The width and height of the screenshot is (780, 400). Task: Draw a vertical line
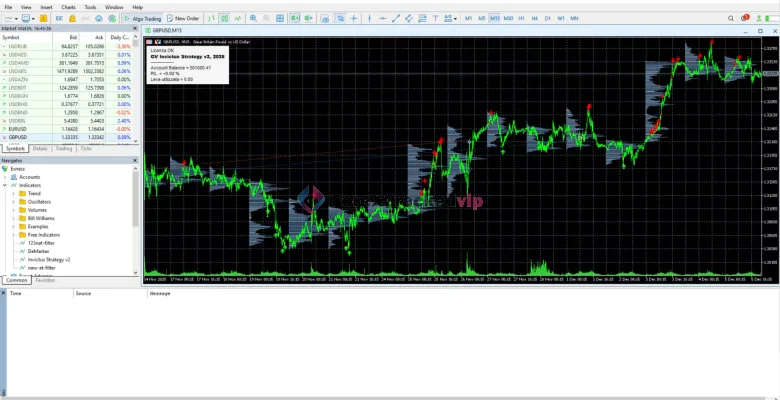(x=369, y=18)
